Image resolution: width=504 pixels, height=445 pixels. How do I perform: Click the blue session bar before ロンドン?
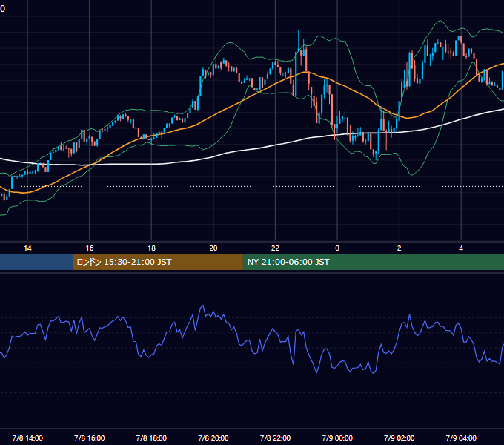36,262
